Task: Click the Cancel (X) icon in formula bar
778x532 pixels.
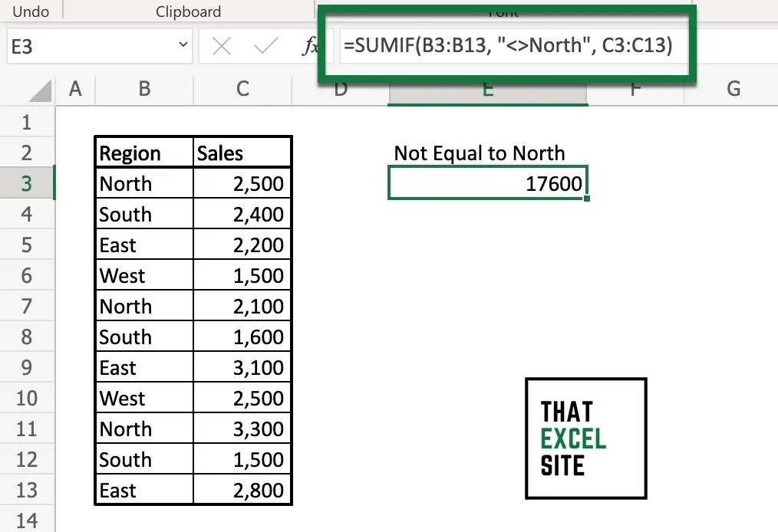Action: (x=221, y=46)
